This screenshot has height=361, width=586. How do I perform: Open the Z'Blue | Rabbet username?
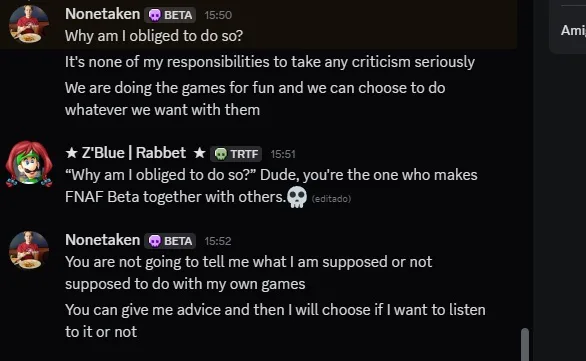pyautogui.click(x=134, y=153)
